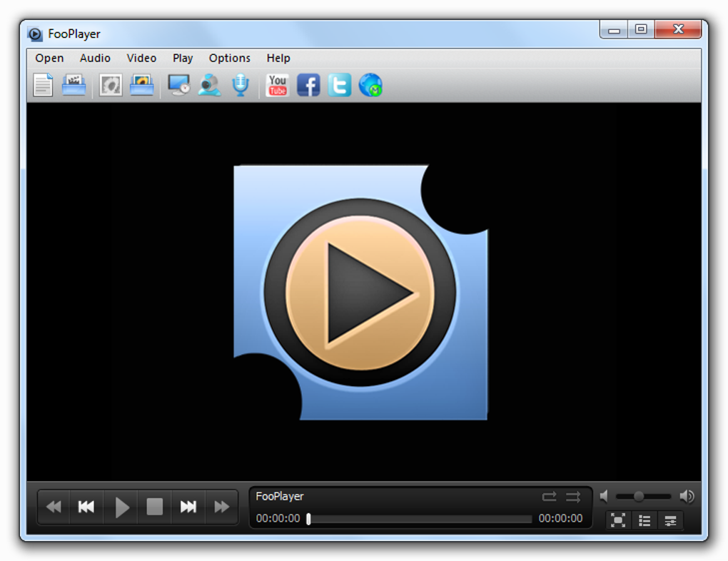Skip to the previous track
The height and width of the screenshot is (561, 728).
coord(86,507)
